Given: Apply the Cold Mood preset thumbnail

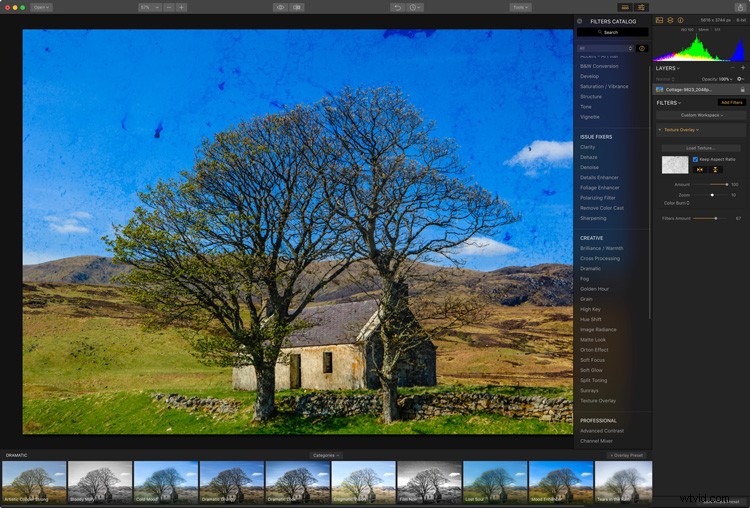Looking at the screenshot, I should 166,482.
